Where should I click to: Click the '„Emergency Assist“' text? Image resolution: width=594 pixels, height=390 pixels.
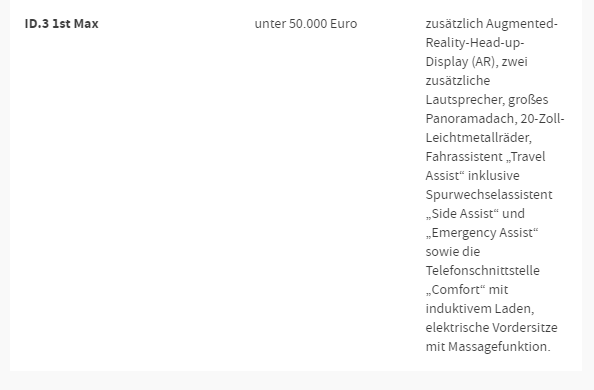(481, 233)
